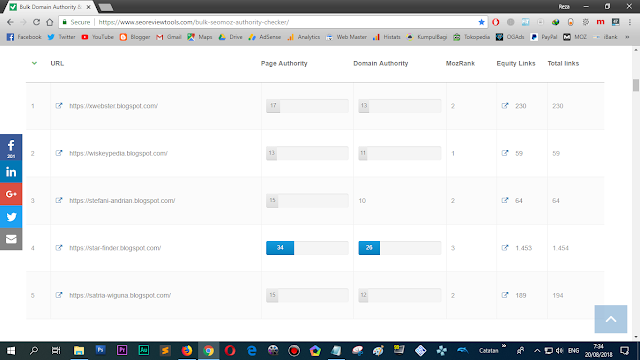Toggle the bookmark star in address bar

pyautogui.click(x=481, y=22)
